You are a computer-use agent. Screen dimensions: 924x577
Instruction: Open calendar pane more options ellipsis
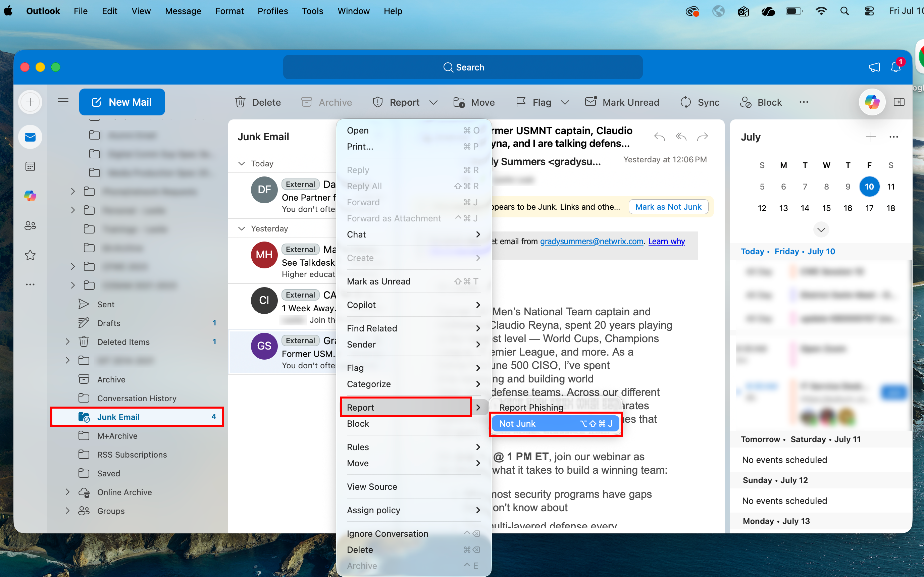[893, 137]
